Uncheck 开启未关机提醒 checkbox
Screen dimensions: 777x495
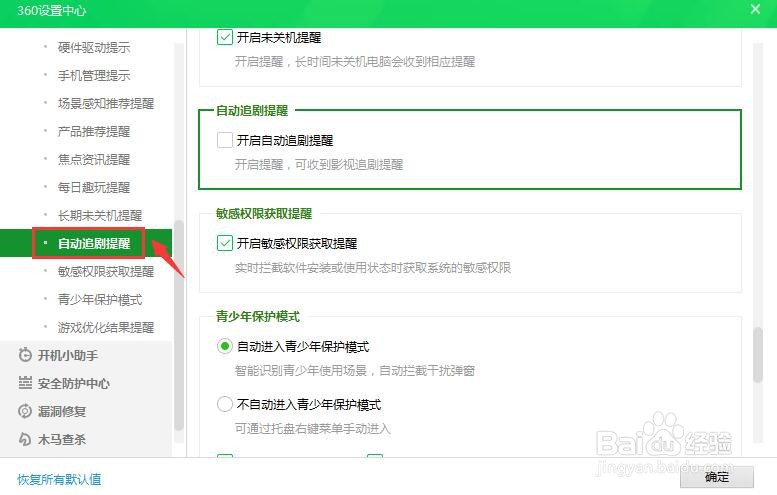pos(224,37)
